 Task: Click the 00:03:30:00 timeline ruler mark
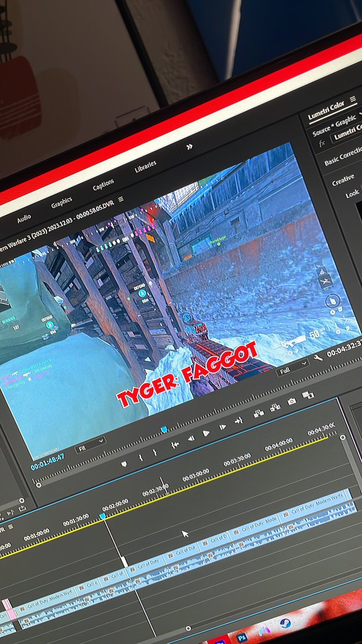point(237,460)
